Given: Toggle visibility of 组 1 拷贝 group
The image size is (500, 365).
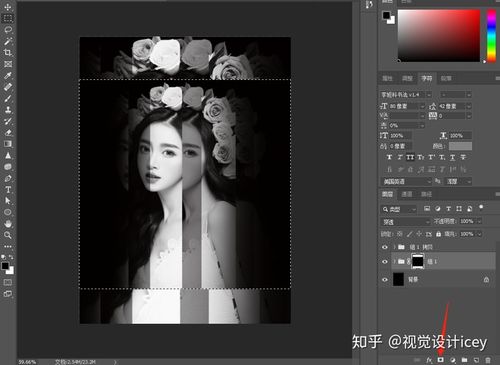Looking at the screenshot, I should [x=385, y=247].
